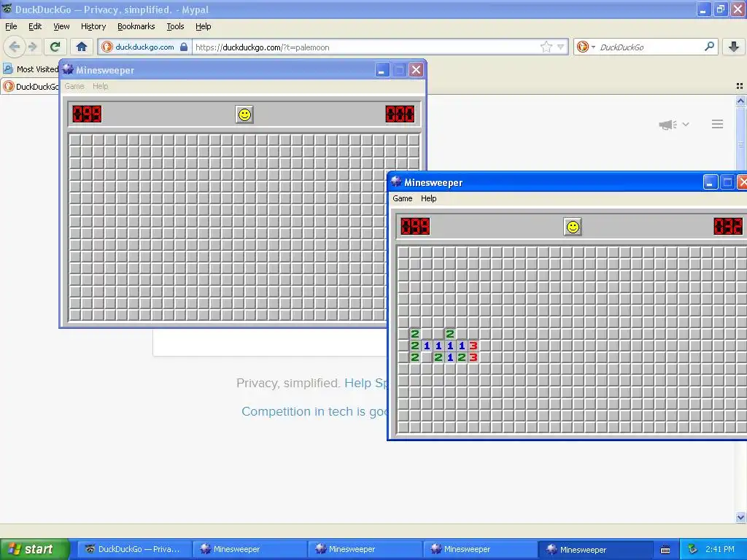Expand the chevron next to megaphone
747x560 pixels.
(686, 124)
